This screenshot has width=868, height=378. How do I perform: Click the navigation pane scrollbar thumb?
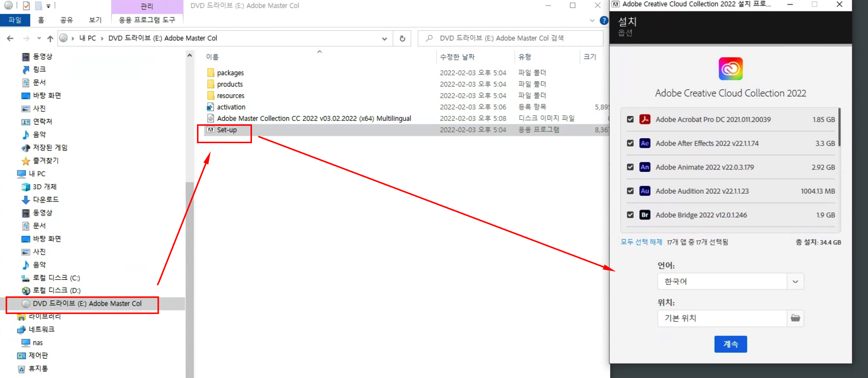[x=189, y=280]
